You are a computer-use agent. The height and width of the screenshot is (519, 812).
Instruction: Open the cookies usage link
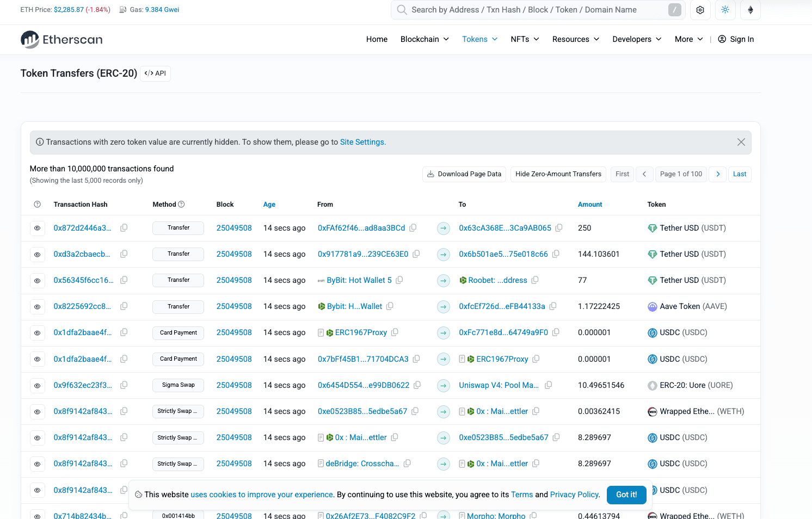point(262,495)
